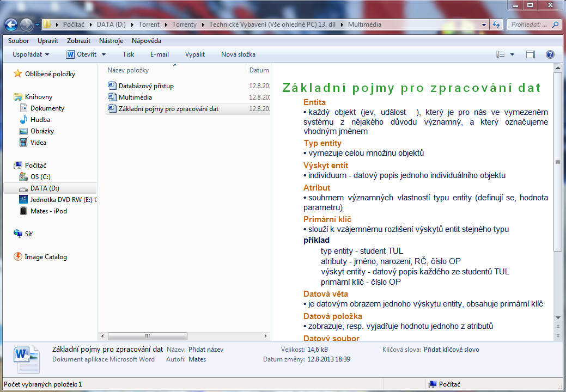Click the Help question mark icon

pos(550,54)
